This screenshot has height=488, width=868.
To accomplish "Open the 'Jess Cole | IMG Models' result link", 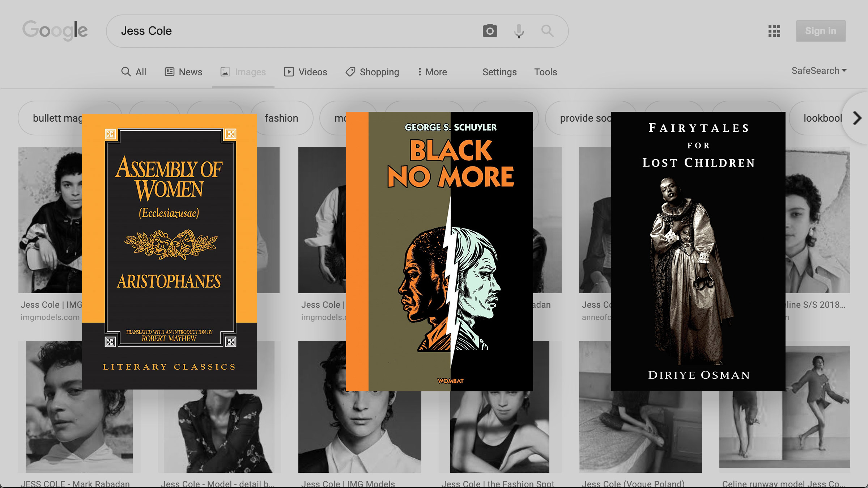I will [x=348, y=484].
